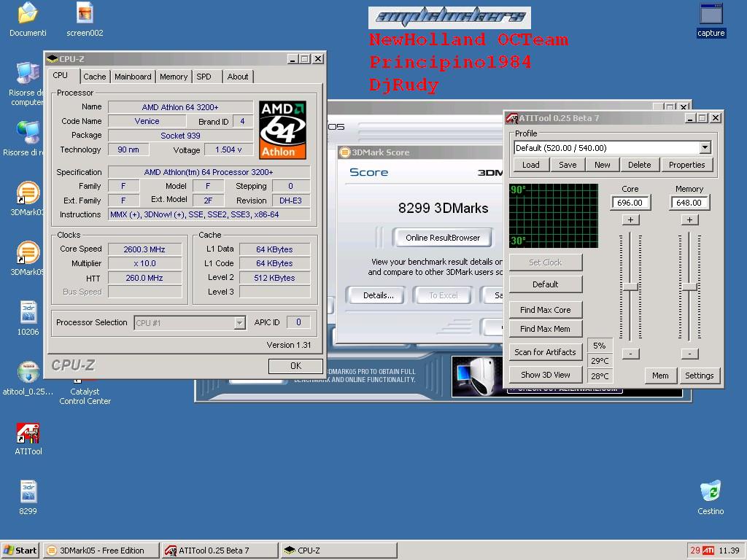Click the 3DMark Score title icon
The image size is (747, 560).
tap(344, 152)
